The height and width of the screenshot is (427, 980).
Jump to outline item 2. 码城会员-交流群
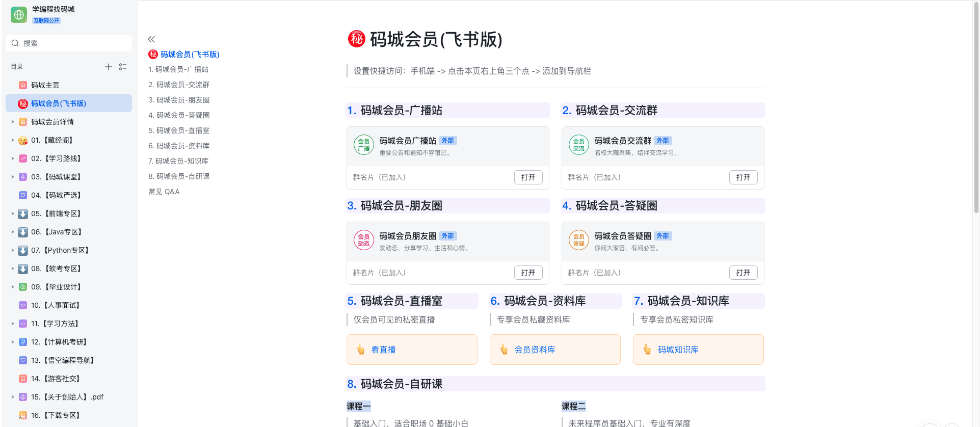[179, 85]
